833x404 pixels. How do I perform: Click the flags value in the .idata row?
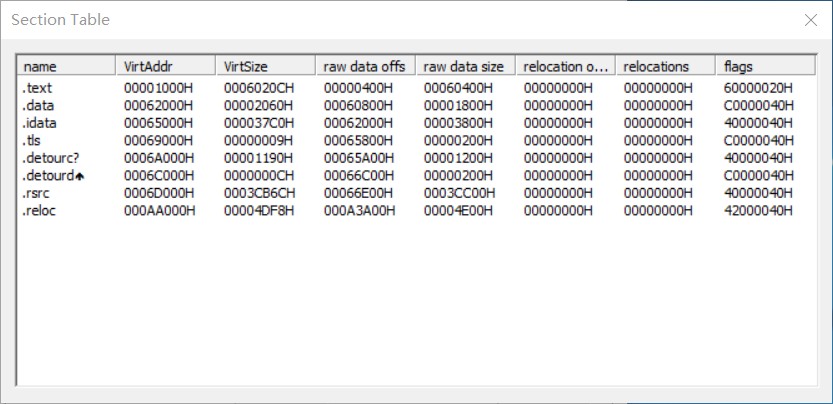tap(758, 123)
